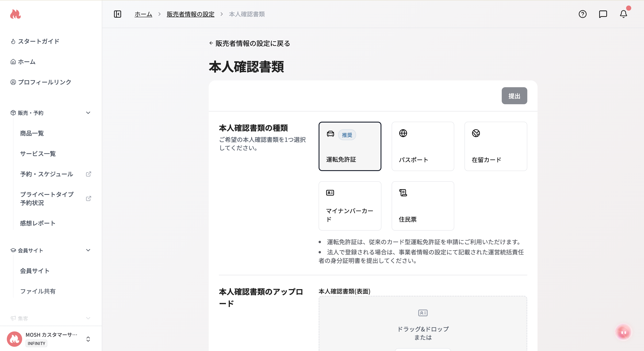Open the chat message icon
Image resolution: width=644 pixels, height=351 pixels.
603,14
